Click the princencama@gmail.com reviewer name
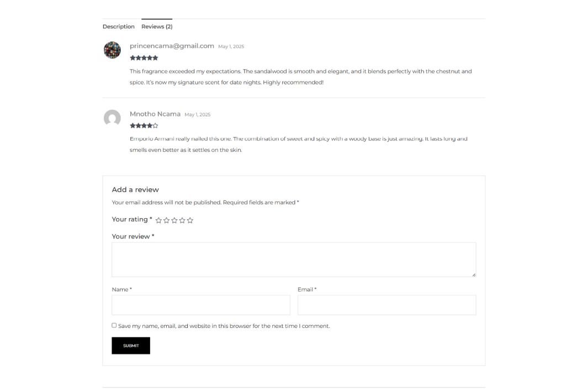 pyautogui.click(x=172, y=46)
